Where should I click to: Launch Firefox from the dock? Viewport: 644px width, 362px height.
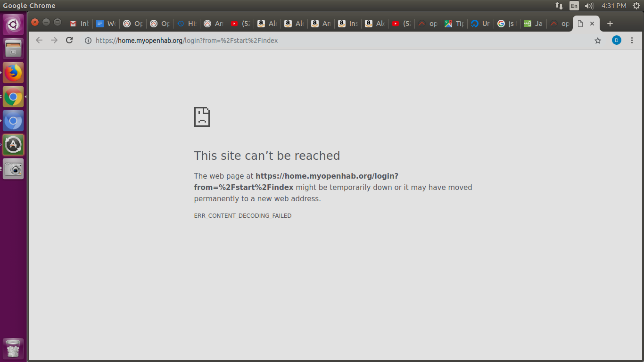(13, 73)
